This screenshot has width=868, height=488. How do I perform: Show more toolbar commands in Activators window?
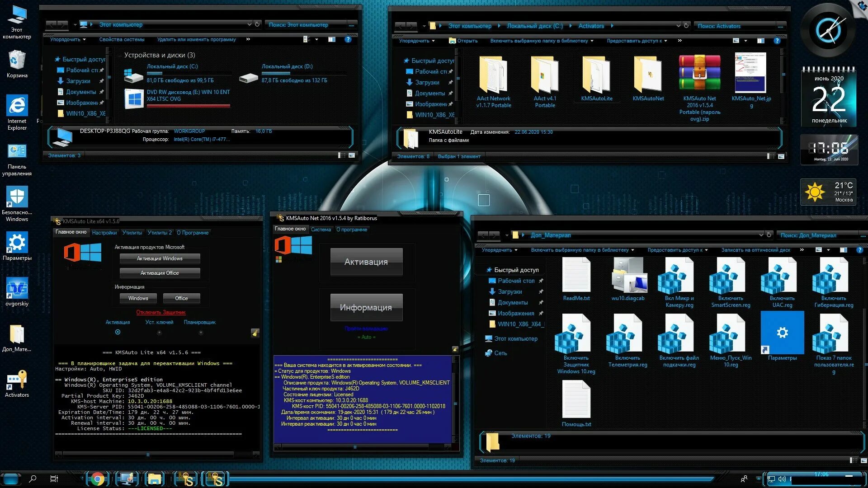click(679, 41)
